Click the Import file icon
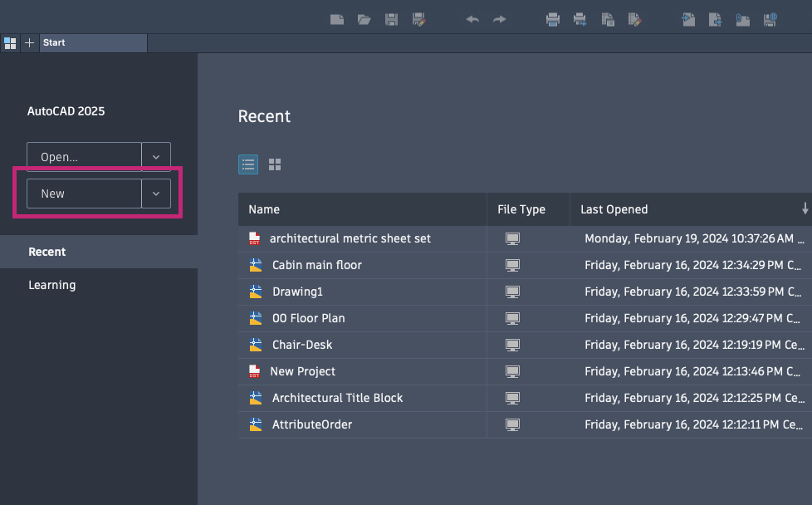812x505 pixels. pyautogui.click(x=688, y=20)
